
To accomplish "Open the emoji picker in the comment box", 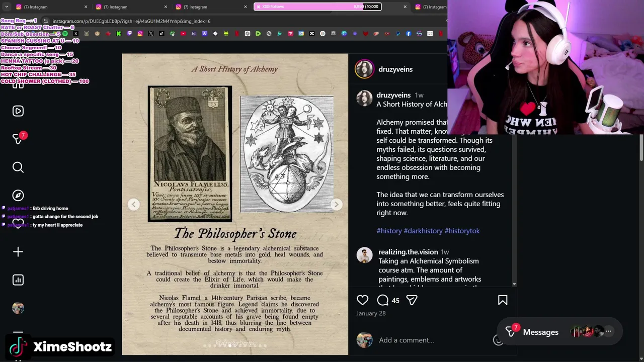I will (x=498, y=340).
